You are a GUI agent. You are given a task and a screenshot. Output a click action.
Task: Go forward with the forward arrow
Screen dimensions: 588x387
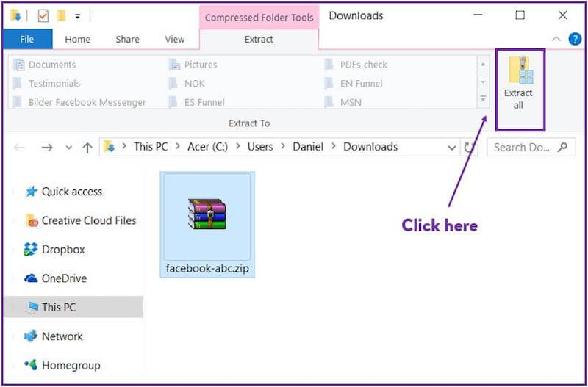click(47, 148)
